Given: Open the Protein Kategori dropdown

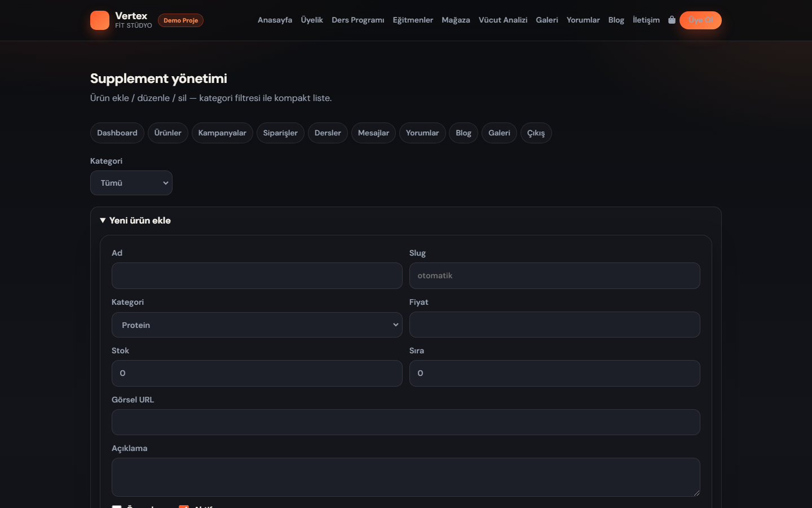Looking at the screenshot, I should 257,325.
